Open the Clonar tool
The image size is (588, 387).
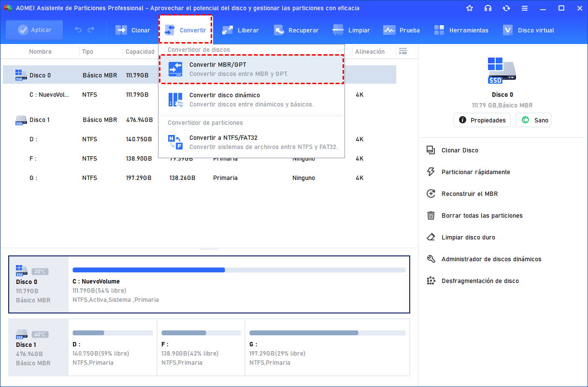click(133, 30)
